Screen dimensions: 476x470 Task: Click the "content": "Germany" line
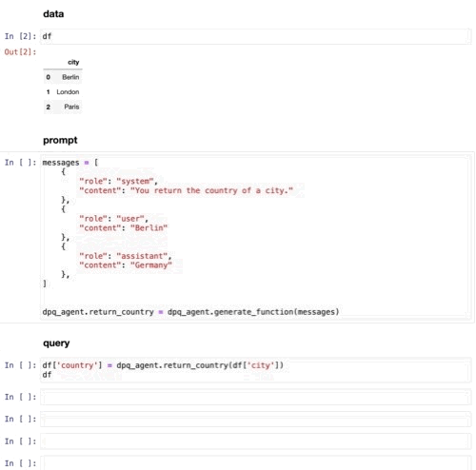click(x=126, y=265)
